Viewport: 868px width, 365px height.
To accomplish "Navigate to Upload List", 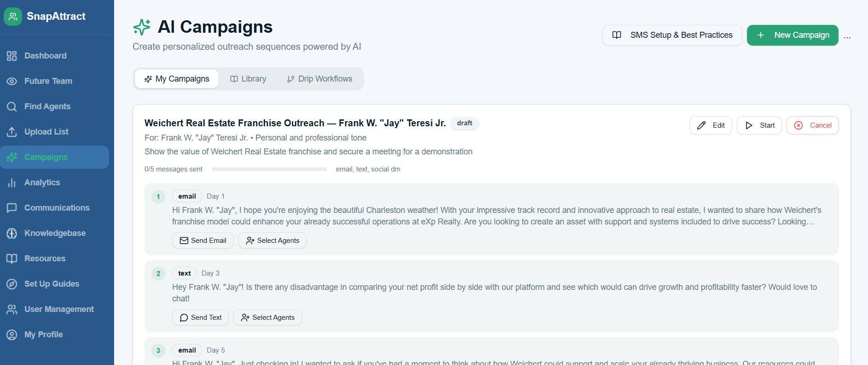I will pyautogui.click(x=54, y=132).
